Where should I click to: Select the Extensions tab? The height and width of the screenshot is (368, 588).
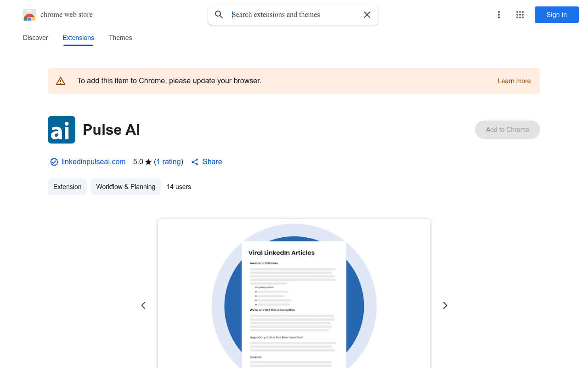pyautogui.click(x=79, y=38)
